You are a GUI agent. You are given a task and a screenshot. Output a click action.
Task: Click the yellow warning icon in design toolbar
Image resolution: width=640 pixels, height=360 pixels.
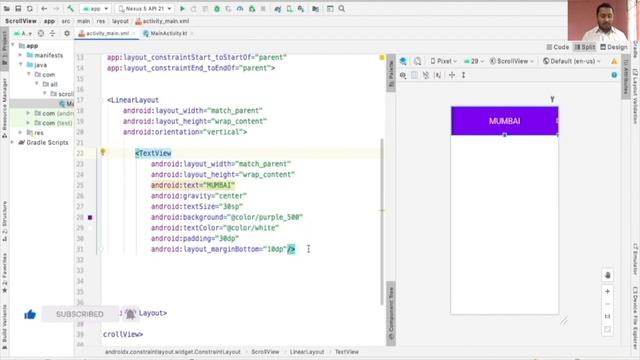tap(614, 61)
